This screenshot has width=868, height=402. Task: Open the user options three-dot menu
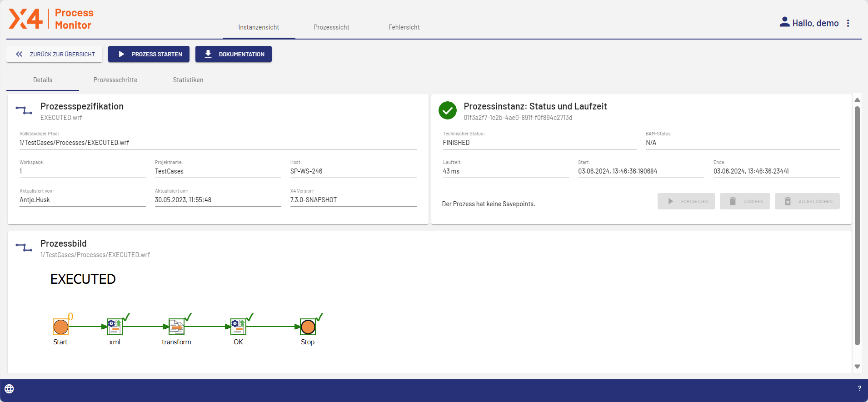coord(848,23)
